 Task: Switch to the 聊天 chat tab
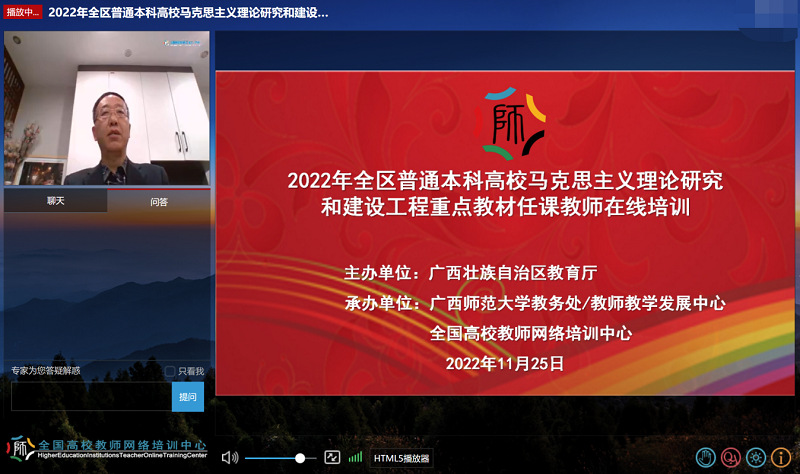click(x=55, y=201)
